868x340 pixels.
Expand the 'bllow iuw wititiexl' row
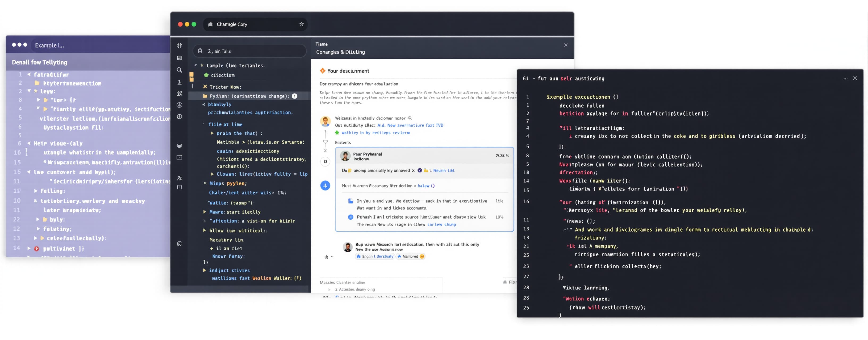tap(205, 230)
